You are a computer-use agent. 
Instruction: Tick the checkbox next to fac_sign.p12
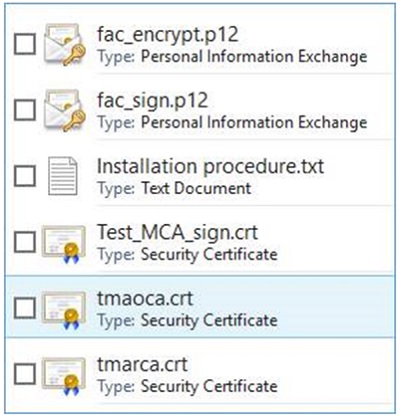25,110
